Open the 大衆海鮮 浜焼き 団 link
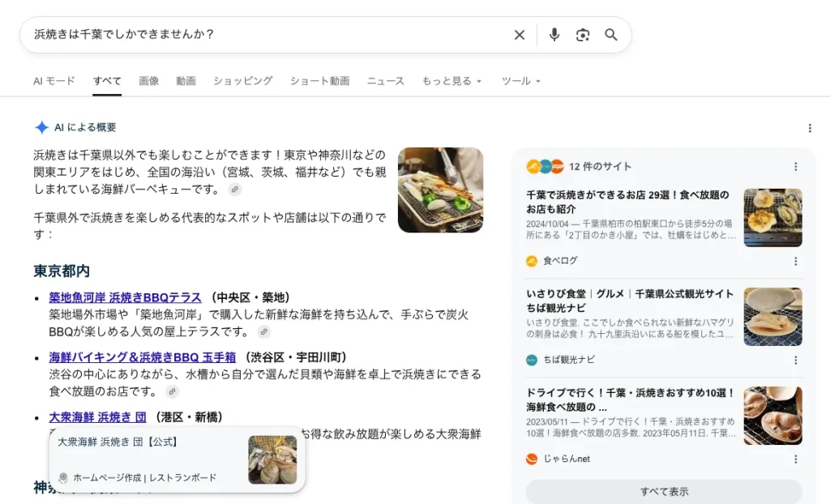The image size is (830, 504). 97,417
